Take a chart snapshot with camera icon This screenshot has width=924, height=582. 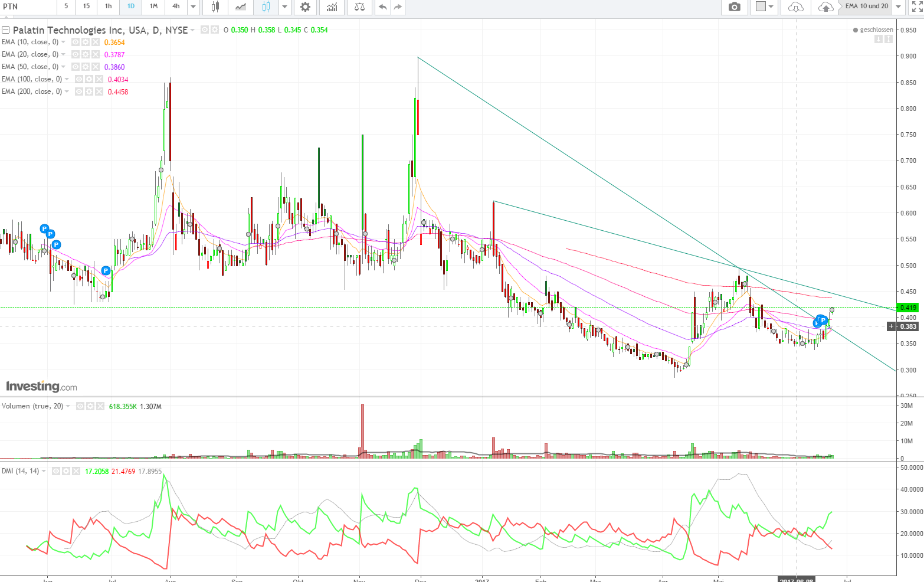(x=734, y=6)
